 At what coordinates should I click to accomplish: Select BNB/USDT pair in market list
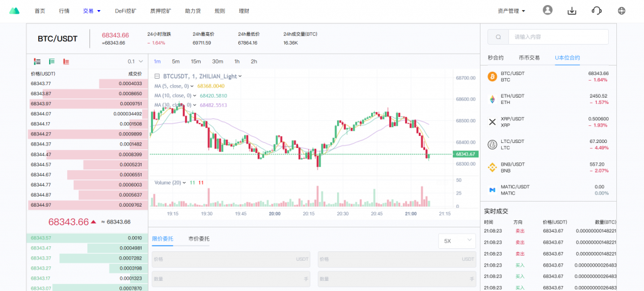coord(548,167)
